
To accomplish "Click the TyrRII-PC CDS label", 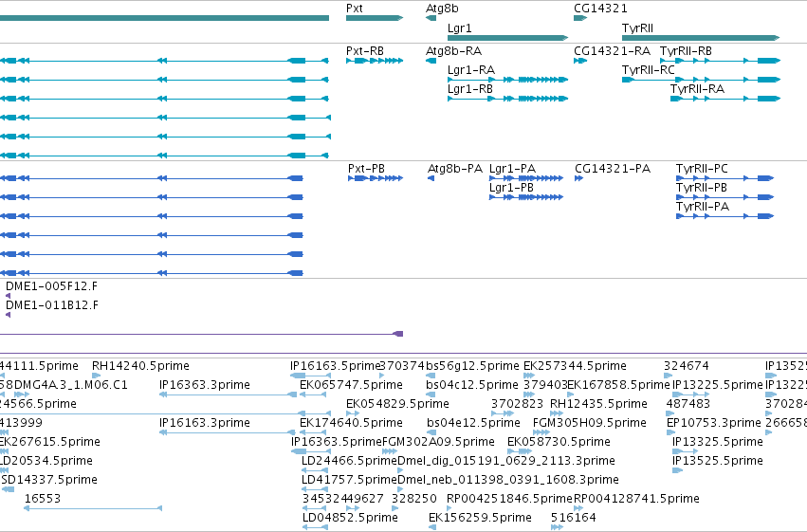I will click(x=702, y=169).
